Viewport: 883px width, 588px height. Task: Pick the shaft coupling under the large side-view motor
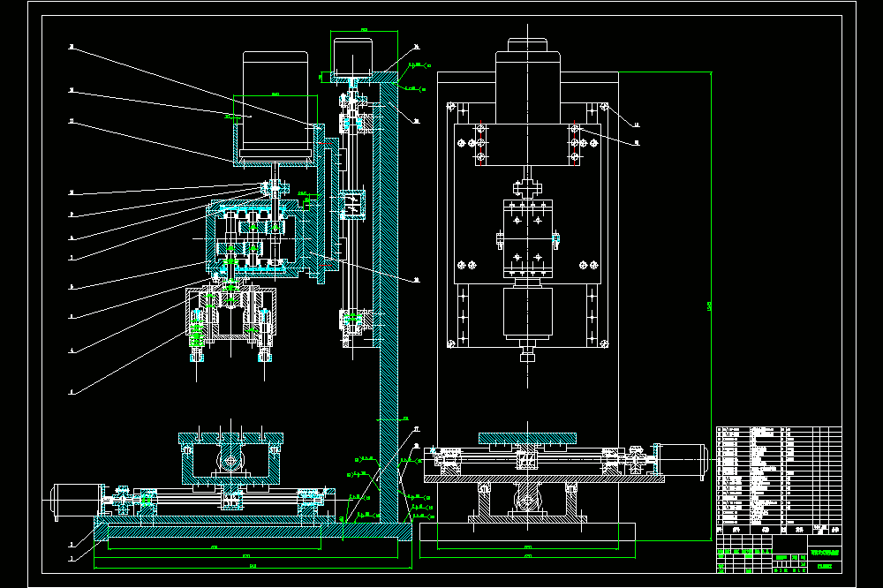(275, 186)
